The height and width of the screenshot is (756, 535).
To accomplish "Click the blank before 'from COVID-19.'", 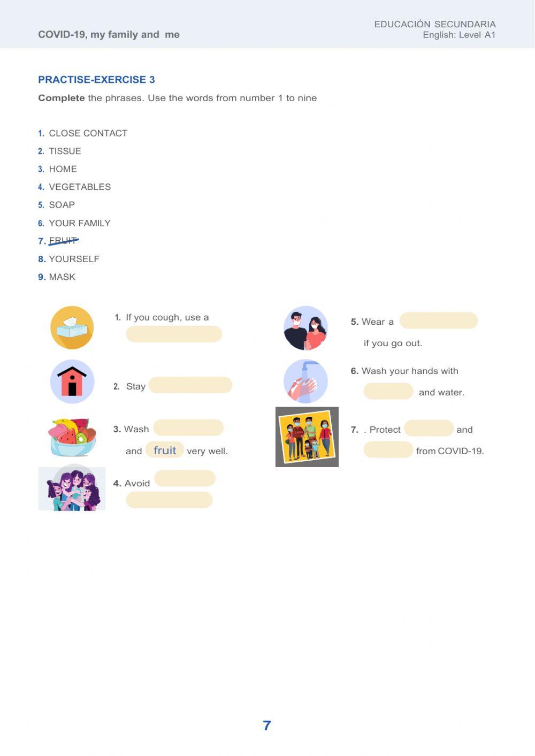I will tap(388, 450).
